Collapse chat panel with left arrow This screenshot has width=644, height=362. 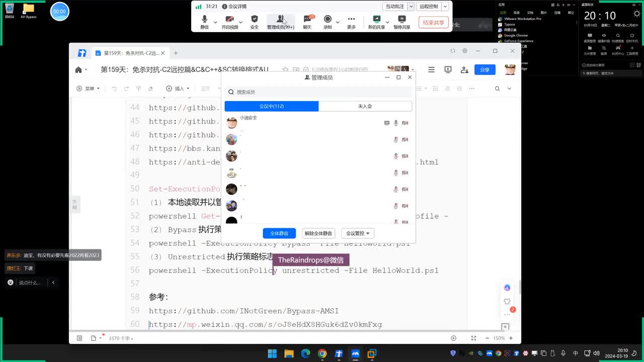click(x=53, y=283)
